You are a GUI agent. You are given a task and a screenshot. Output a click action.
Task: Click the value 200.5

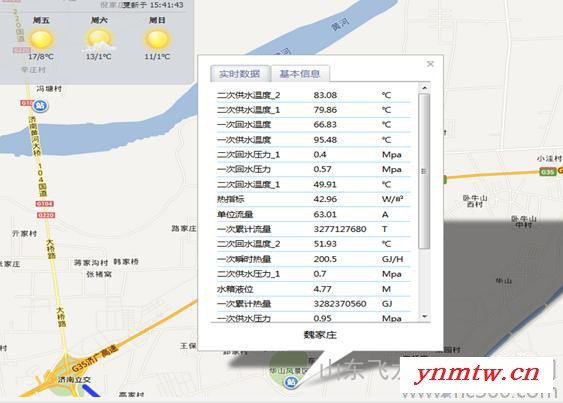(x=325, y=259)
